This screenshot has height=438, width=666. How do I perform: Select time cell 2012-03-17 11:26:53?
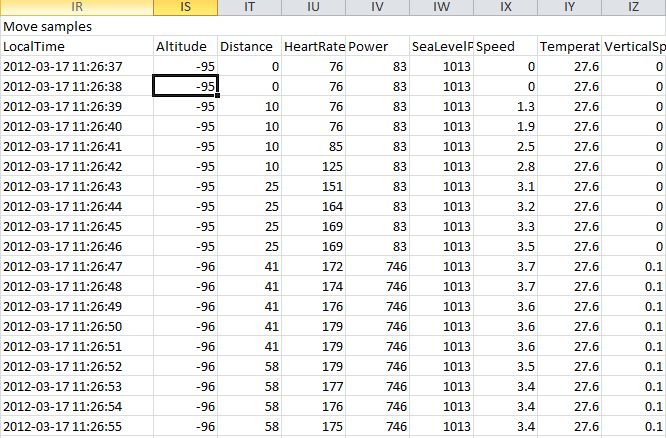pyautogui.click(x=76, y=386)
